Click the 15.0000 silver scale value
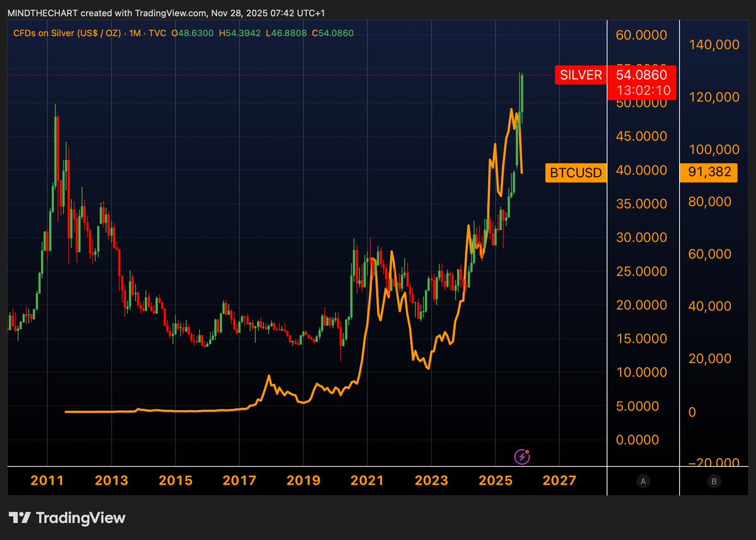Image resolution: width=756 pixels, height=540 pixels. [x=642, y=338]
